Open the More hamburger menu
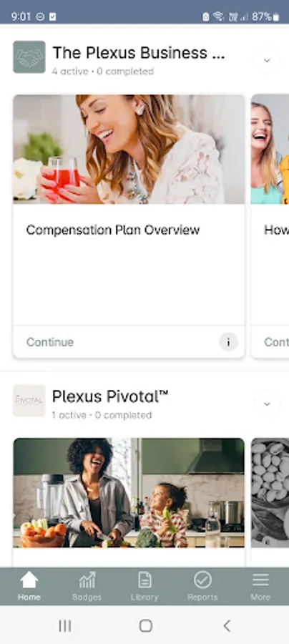This screenshot has height=644, width=289. 260,580
